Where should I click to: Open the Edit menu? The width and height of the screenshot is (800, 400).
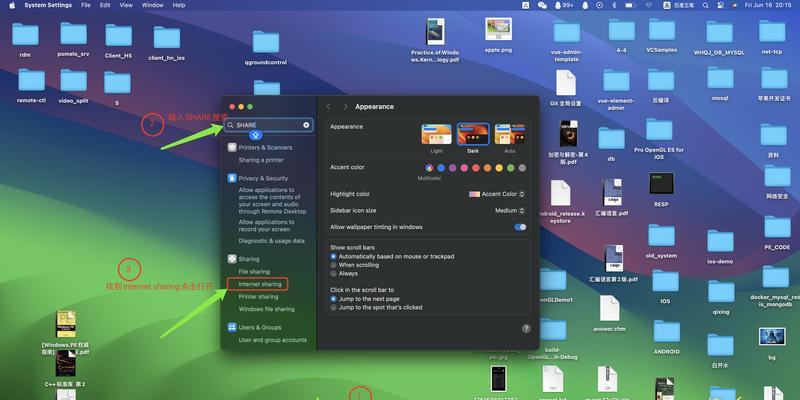[x=105, y=5]
